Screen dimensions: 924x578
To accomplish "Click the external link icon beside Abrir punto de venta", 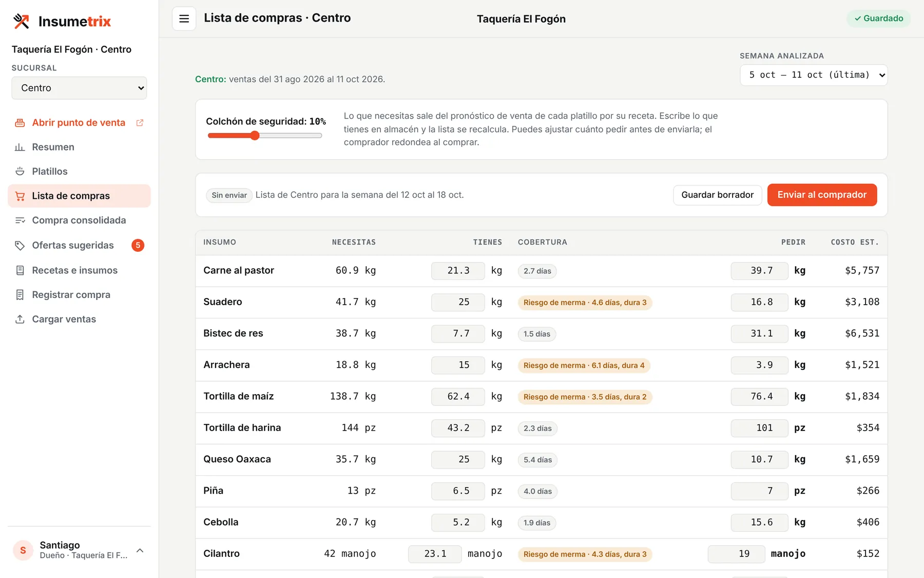I will pyautogui.click(x=140, y=123).
